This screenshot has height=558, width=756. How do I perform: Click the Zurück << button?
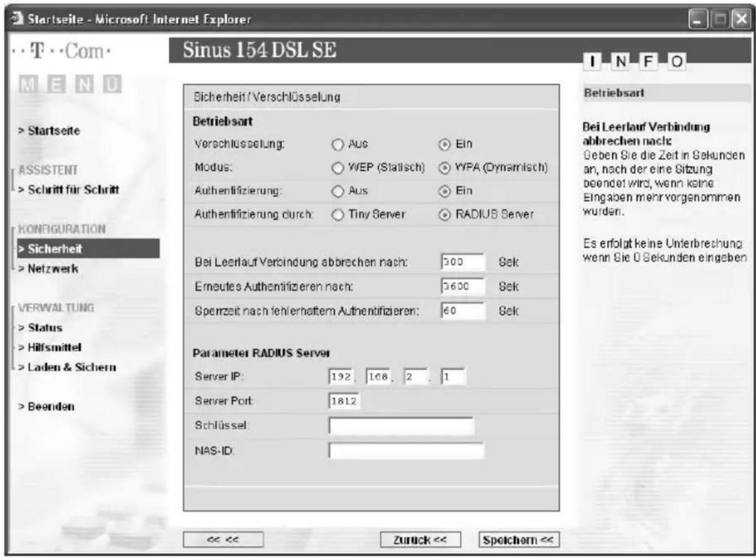(x=421, y=539)
